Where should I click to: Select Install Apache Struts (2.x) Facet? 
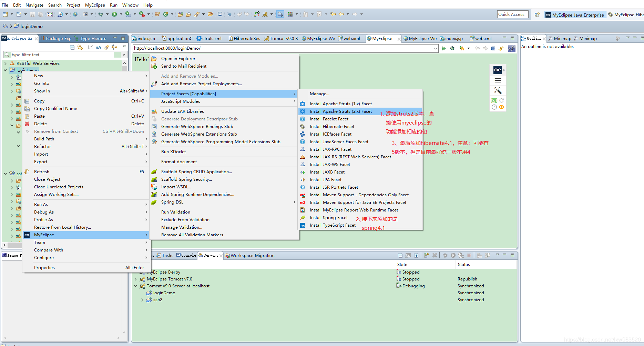click(x=360, y=111)
